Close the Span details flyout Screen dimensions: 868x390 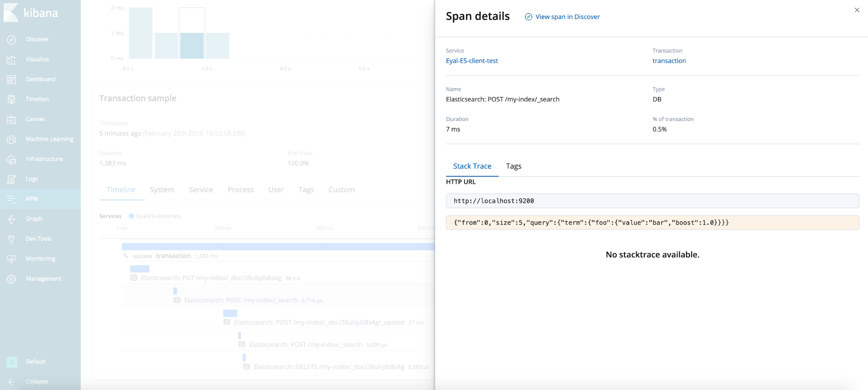point(857,10)
